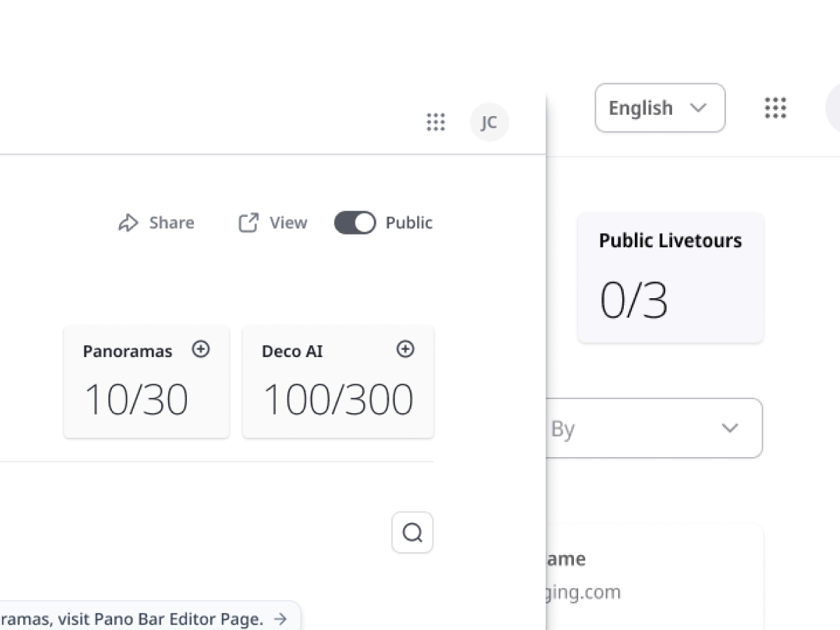Open apps grid in background window

[x=776, y=108]
